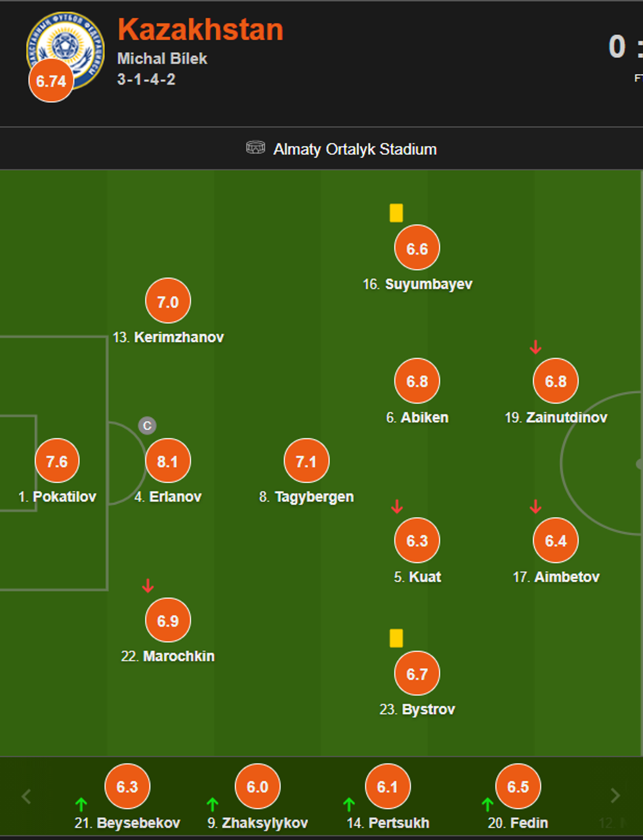Screen dimensions: 643x840
Task: Open manager Michal Bílek's profile
Action: point(162,58)
